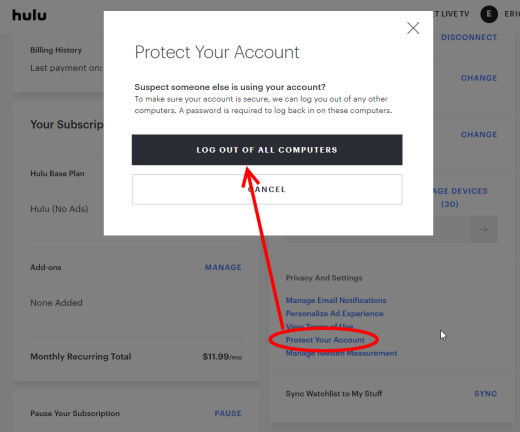Open the profile avatar E icon
This screenshot has height=432, width=520.
(489, 14)
